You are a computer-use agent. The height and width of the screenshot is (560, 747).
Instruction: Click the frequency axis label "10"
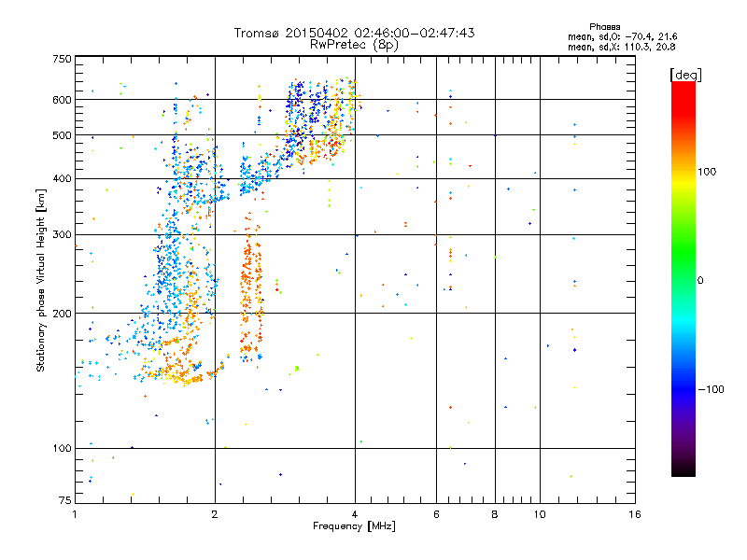(x=540, y=514)
